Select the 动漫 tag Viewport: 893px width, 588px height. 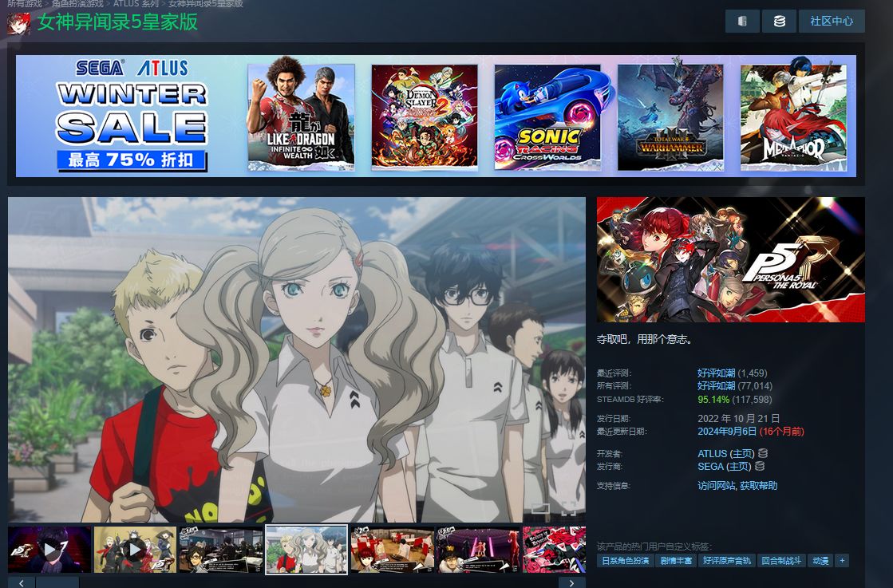[x=820, y=561]
